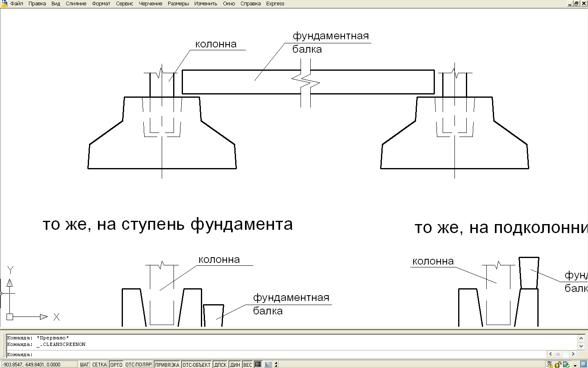Click the annotation scale icon in status bar
588x368 pixels.
coord(268,365)
